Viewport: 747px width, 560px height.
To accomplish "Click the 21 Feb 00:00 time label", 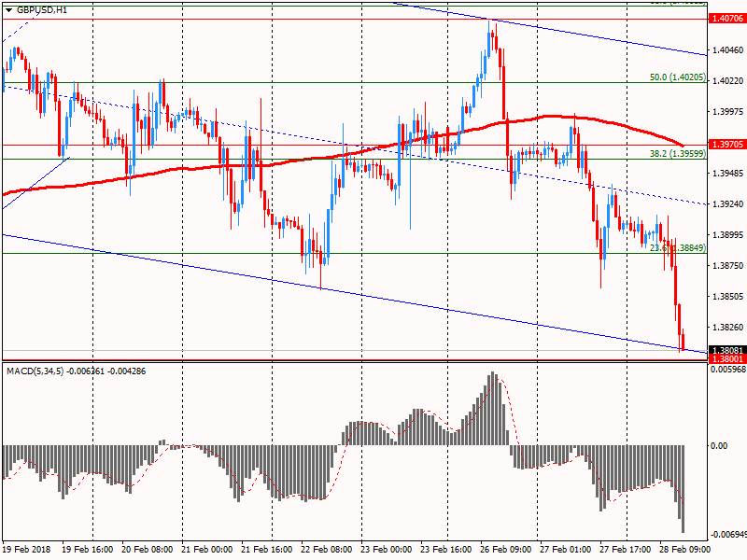I will pyautogui.click(x=207, y=549).
